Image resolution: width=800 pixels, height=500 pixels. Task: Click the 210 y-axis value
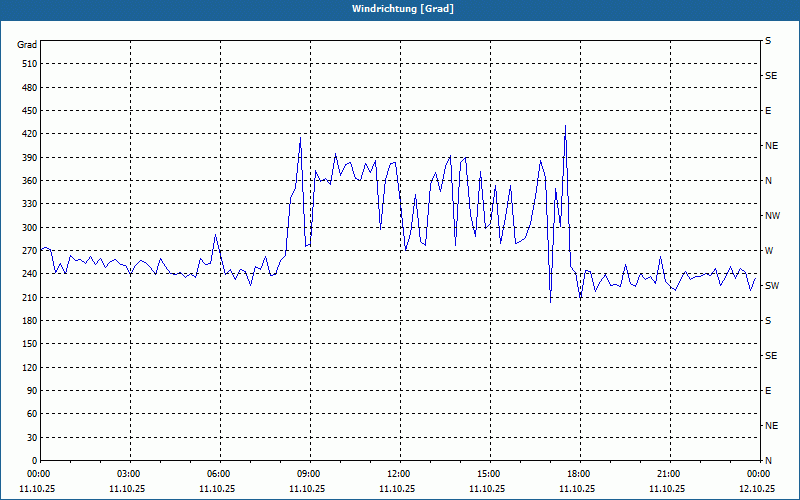30,297
